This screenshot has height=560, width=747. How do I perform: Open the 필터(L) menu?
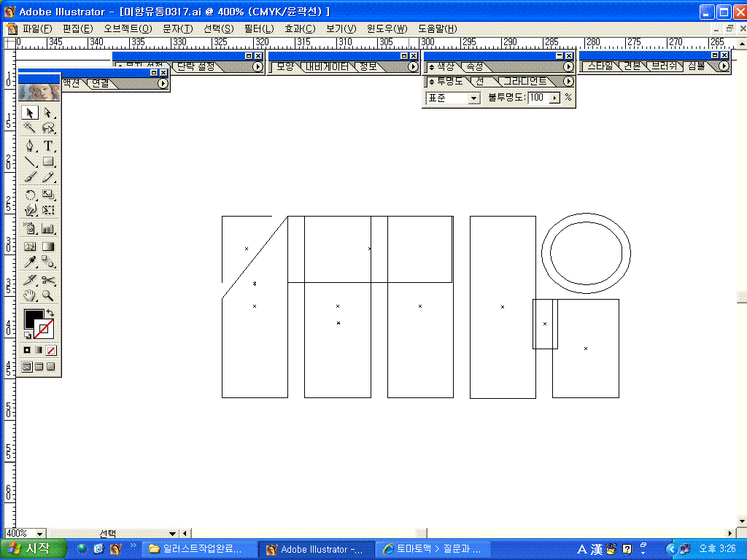coord(259,28)
